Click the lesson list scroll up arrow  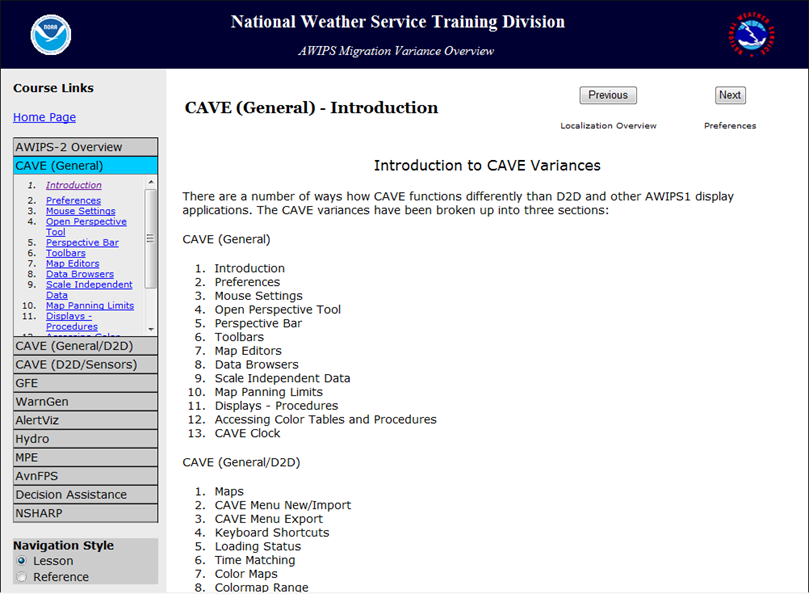151,182
